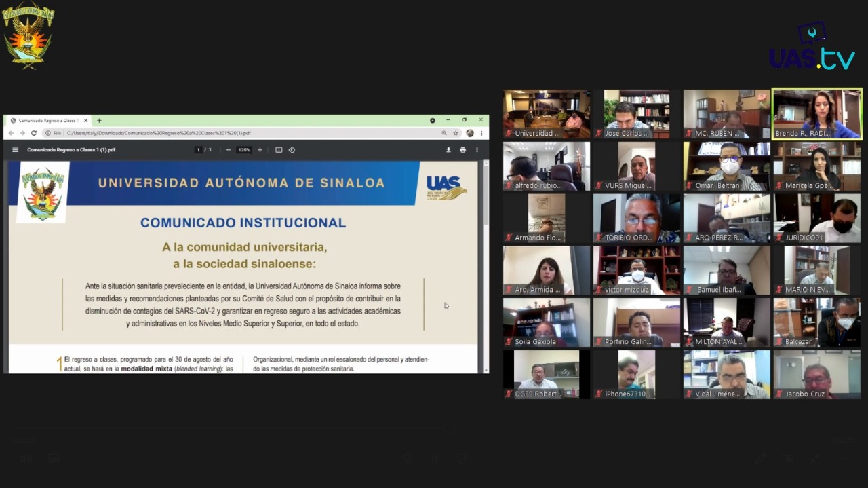This screenshot has height=488, width=868.
Task: Select José Carlos's video tile
Action: pyautogui.click(x=637, y=114)
